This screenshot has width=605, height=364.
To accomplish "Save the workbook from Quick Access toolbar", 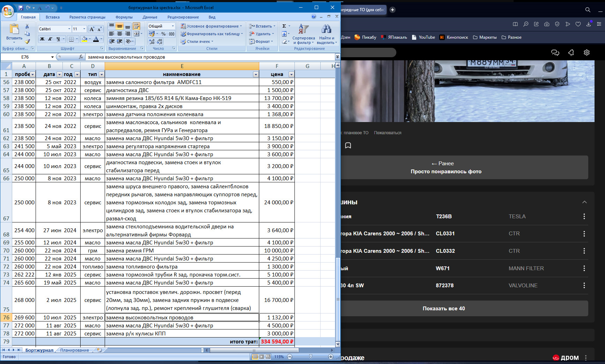I will click(x=21, y=8).
